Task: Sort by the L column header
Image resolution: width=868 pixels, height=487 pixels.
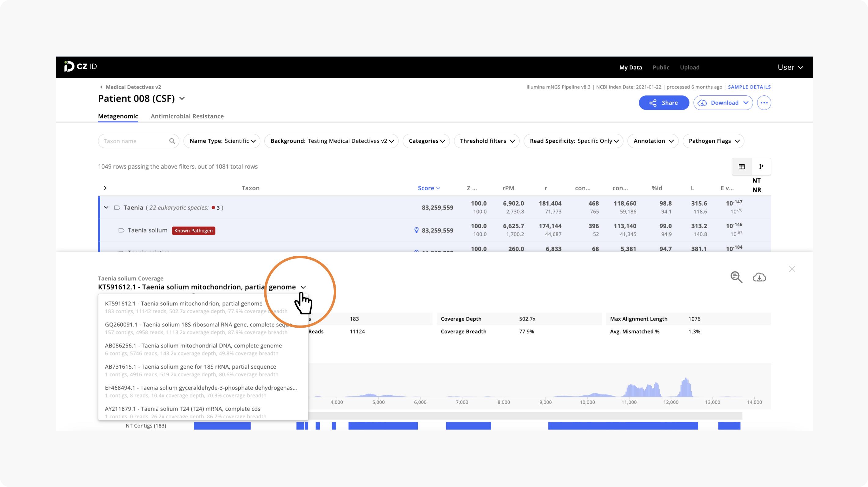Action: coord(692,188)
